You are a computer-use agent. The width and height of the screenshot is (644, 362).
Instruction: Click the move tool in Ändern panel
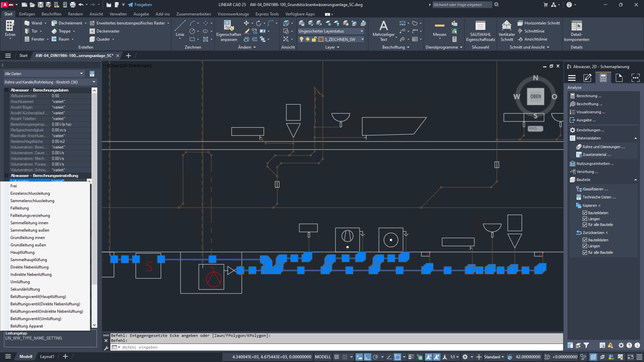(246, 23)
